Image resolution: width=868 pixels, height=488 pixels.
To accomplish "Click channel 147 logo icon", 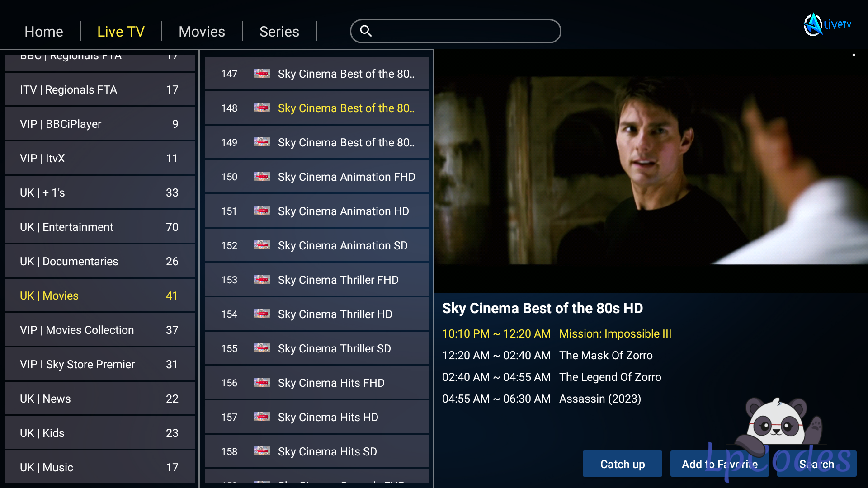I will click(x=262, y=73).
